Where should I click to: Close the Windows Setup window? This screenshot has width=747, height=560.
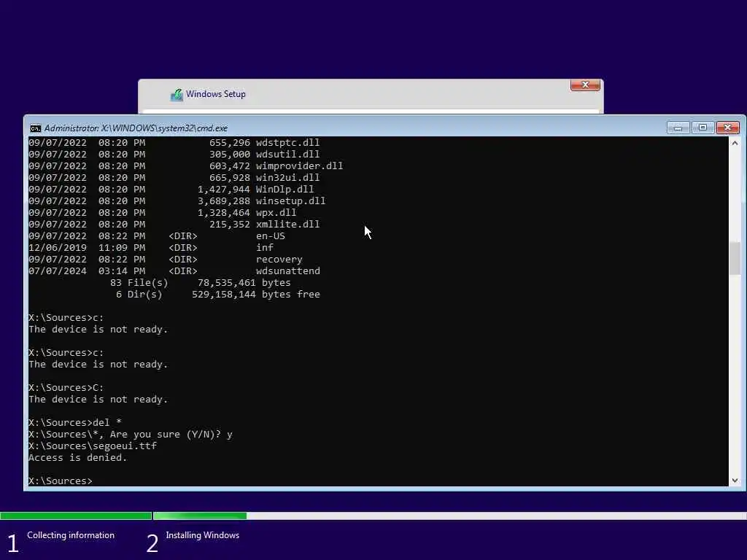pos(585,85)
